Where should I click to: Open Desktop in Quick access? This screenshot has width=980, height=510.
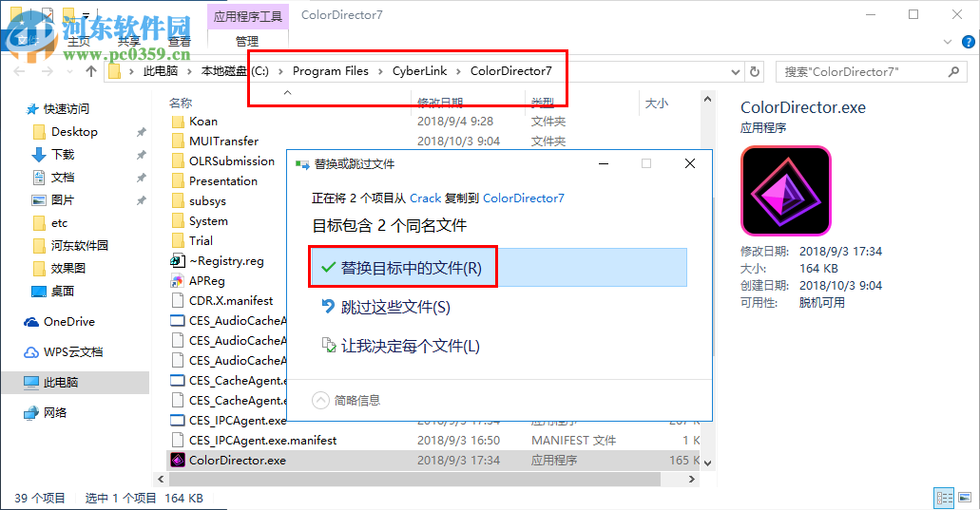click(74, 132)
